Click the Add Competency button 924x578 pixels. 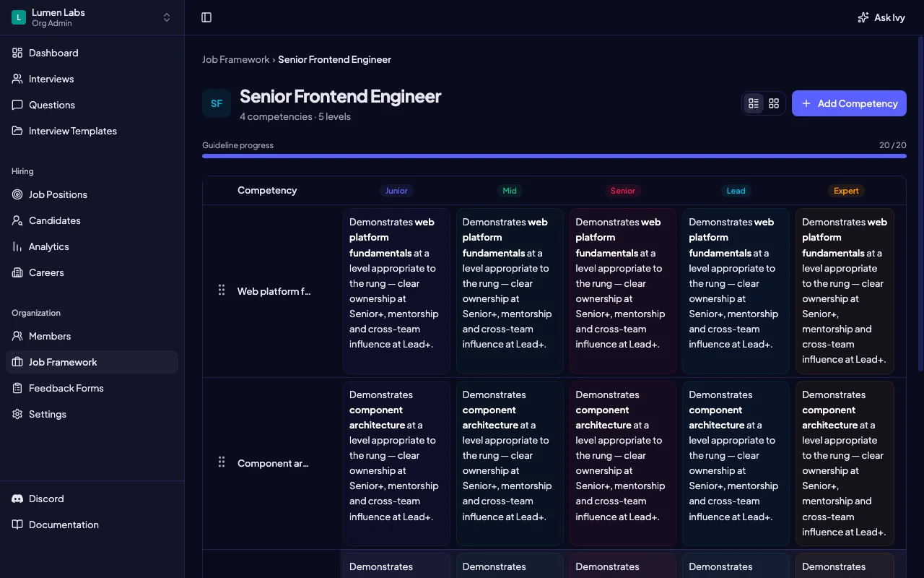[x=849, y=103]
